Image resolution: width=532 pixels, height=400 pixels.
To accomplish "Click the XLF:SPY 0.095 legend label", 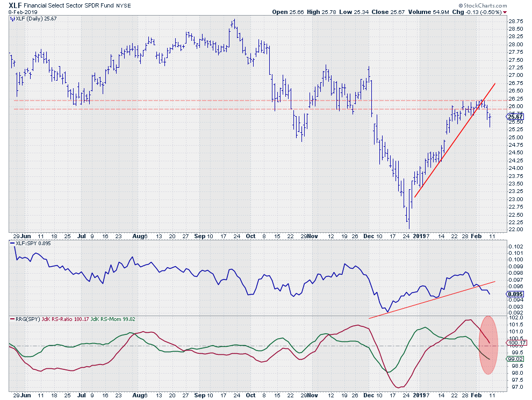I will [34, 244].
